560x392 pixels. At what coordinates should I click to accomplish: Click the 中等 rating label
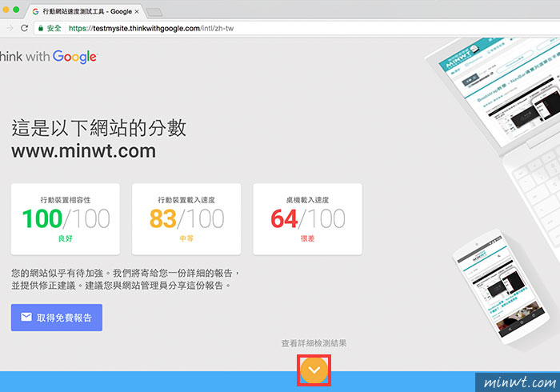click(186, 238)
